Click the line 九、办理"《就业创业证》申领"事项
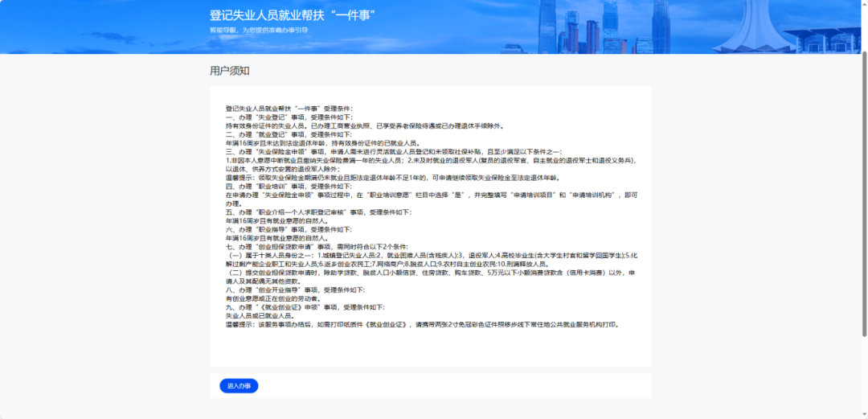Viewport: 868px width, 419px height. 305,307
